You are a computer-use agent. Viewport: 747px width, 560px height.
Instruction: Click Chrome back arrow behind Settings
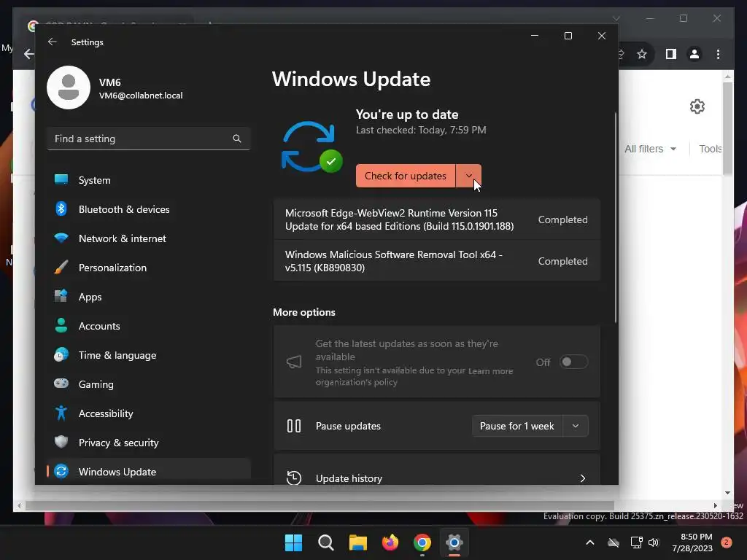[x=29, y=54]
